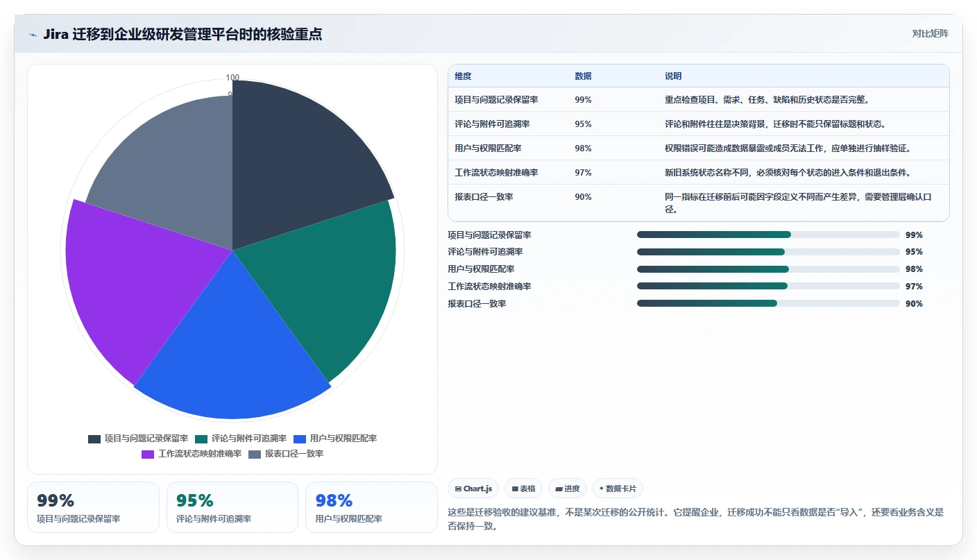Click the 维度 column header
This screenshot has width=977, height=560.
click(463, 76)
